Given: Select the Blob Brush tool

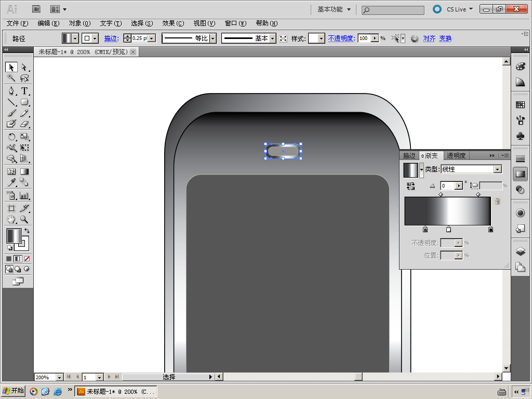Looking at the screenshot, I should click(x=11, y=124).
